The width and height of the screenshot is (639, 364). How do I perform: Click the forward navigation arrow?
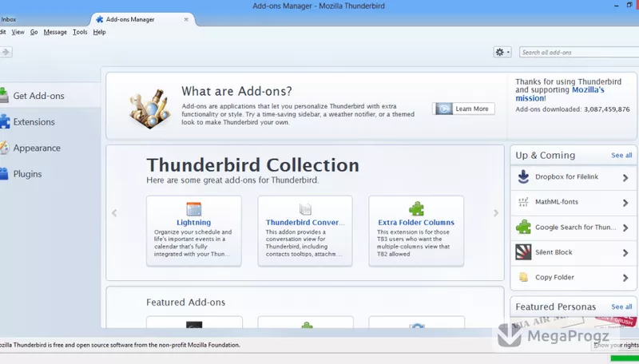(6, 52)
